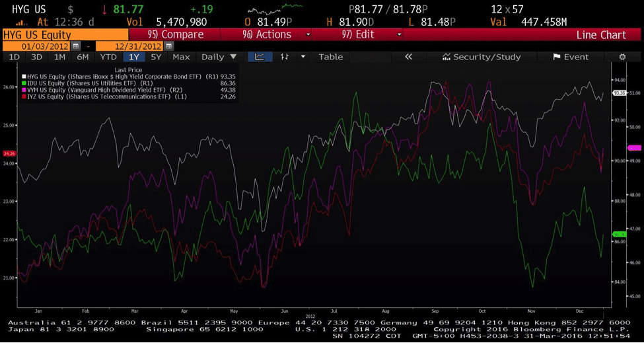The width and height of the screenshot is (644, 343).
Task: Switch to Table view
Action: 331,57
